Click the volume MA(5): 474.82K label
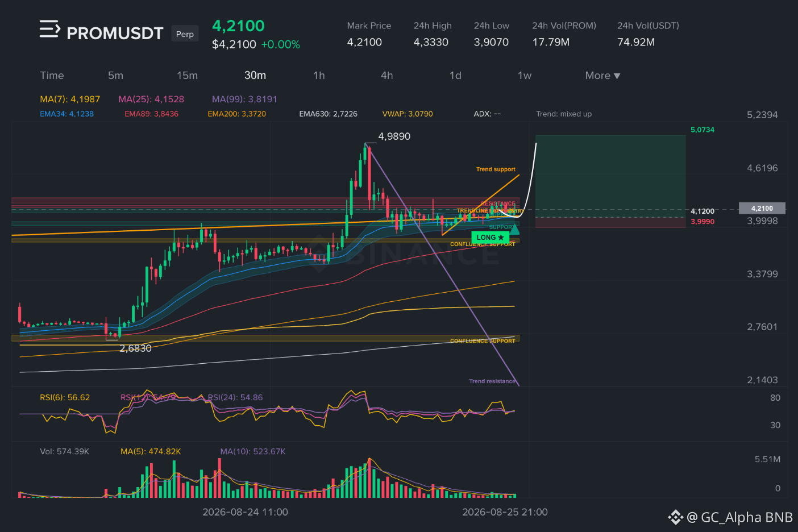 tap(151, 451)
